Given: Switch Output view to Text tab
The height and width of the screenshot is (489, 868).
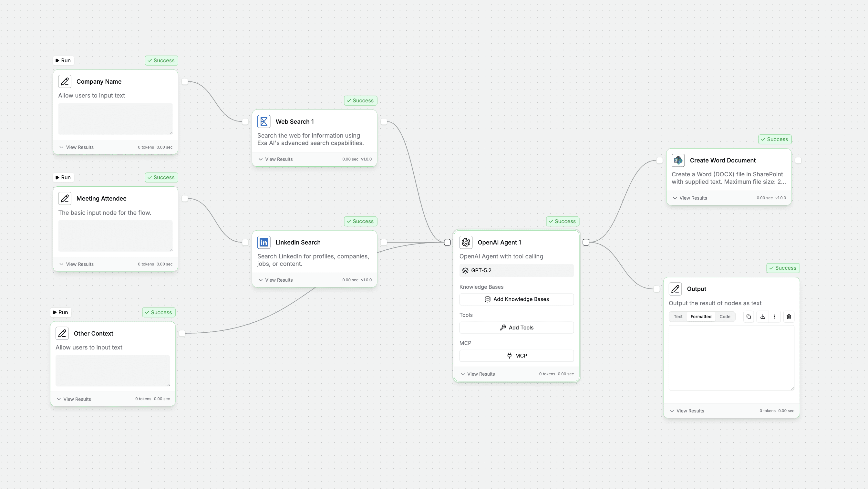Looking at the screenshot, I should (677, 317).
